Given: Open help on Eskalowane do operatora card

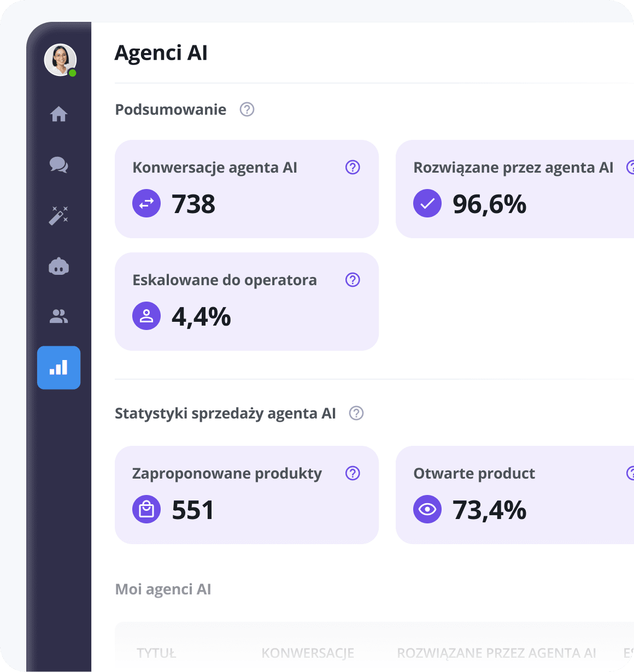Looking at the screenshot, I should point(353,280).
